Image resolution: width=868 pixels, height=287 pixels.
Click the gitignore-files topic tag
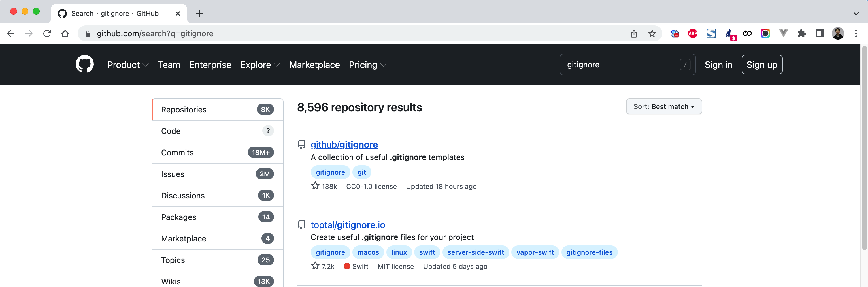589,252
